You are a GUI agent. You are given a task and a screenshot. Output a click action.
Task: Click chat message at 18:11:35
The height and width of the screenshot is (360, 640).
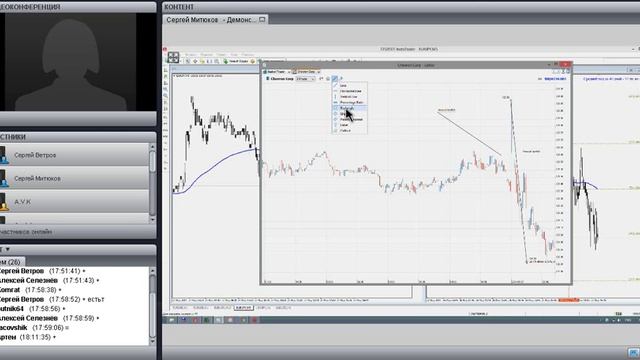(x=28, y=337)
